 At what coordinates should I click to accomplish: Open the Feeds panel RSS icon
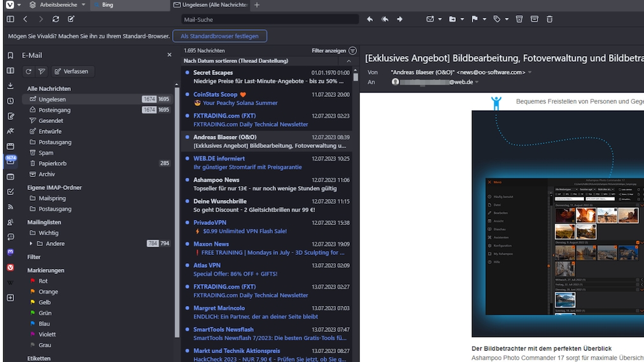[10, 206]
